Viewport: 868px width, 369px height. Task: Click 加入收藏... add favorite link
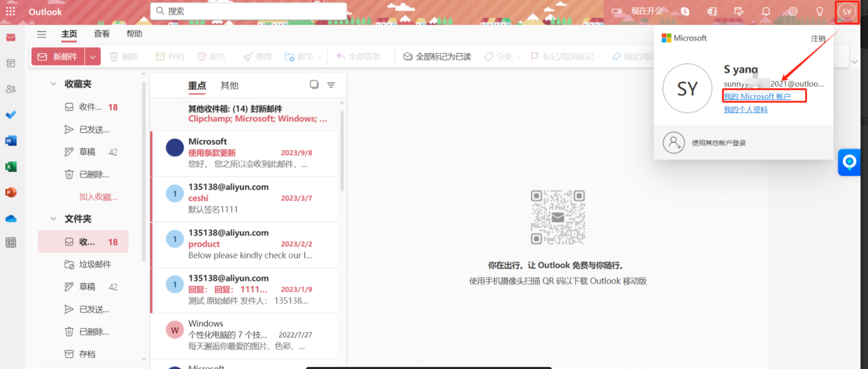[x=98, y=197]
